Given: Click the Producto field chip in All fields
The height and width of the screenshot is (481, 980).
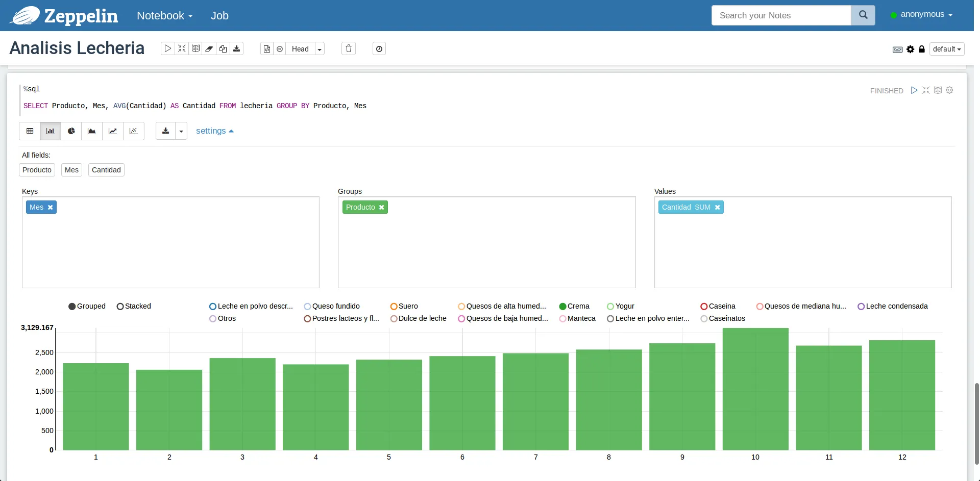Looking at the screenshot, I should click(x=37, y=170).
